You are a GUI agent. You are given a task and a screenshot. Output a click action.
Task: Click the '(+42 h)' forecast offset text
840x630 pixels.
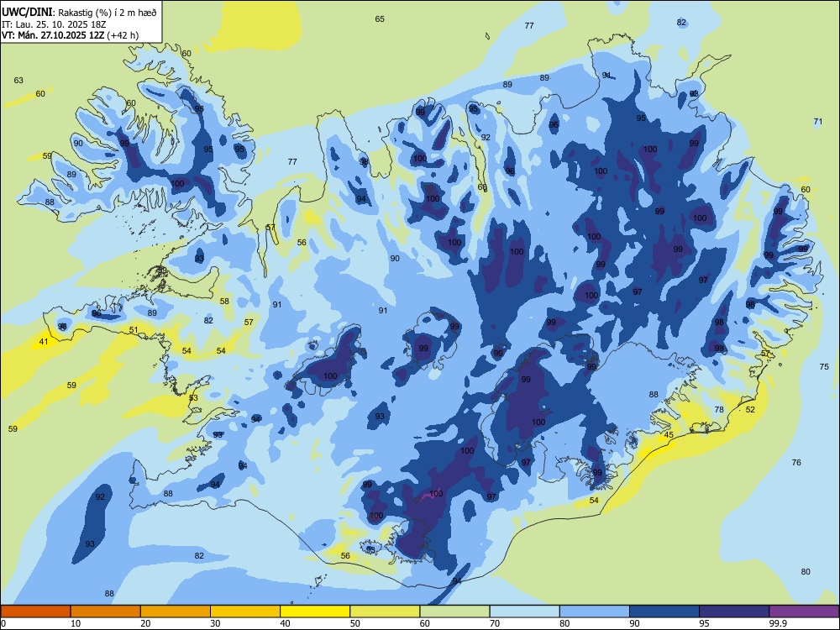(x=123, y=35)
